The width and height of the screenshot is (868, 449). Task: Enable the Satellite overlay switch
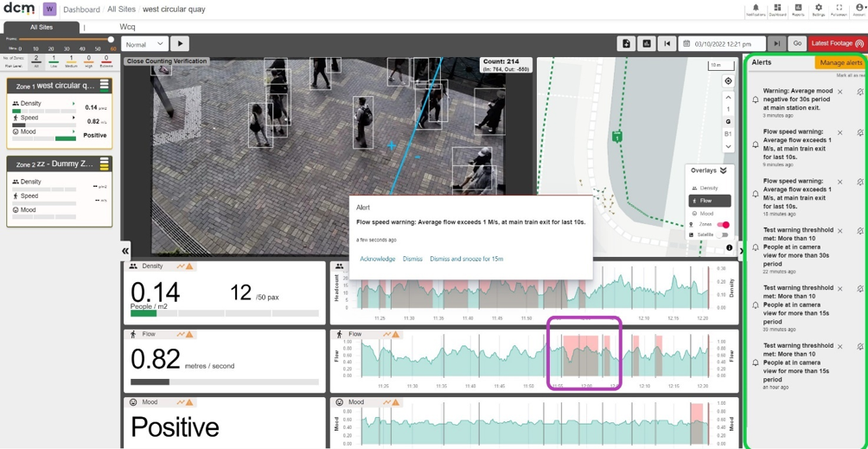tap(723, 235)
